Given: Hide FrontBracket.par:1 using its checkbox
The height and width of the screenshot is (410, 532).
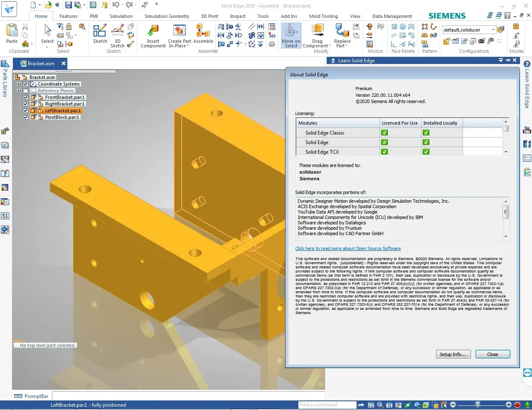Looking at the screenshot, I should [x=26, y=97].
